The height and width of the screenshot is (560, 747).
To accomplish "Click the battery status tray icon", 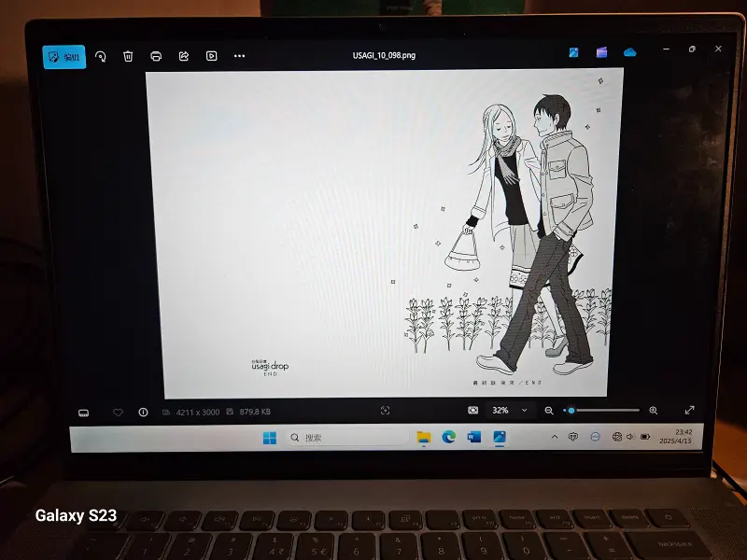I will pos(645,437).
